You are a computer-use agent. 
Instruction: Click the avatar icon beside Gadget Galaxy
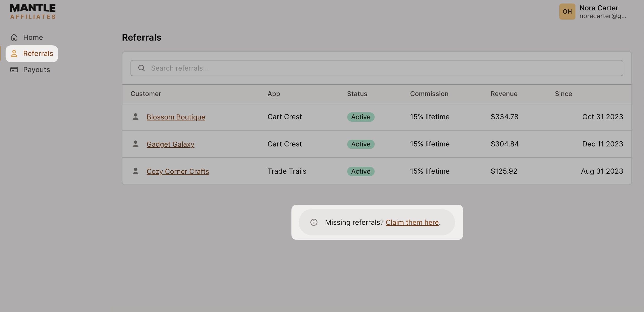[136, 144]
